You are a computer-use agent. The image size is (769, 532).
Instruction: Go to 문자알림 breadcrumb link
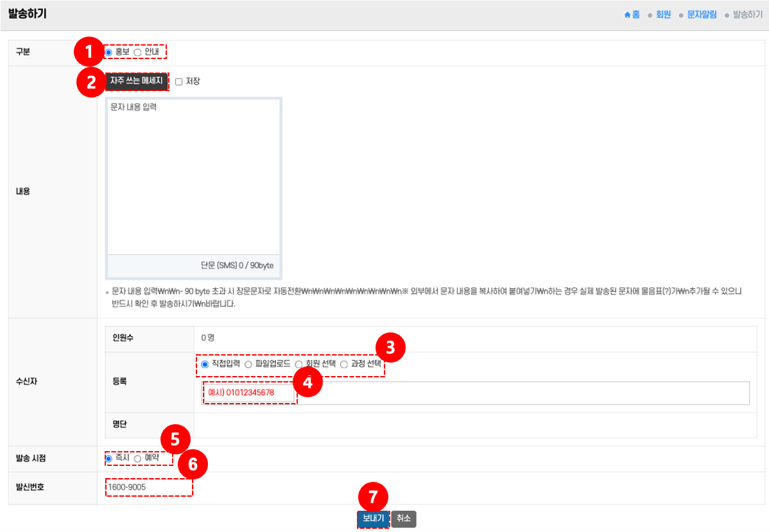click(702, 15)
